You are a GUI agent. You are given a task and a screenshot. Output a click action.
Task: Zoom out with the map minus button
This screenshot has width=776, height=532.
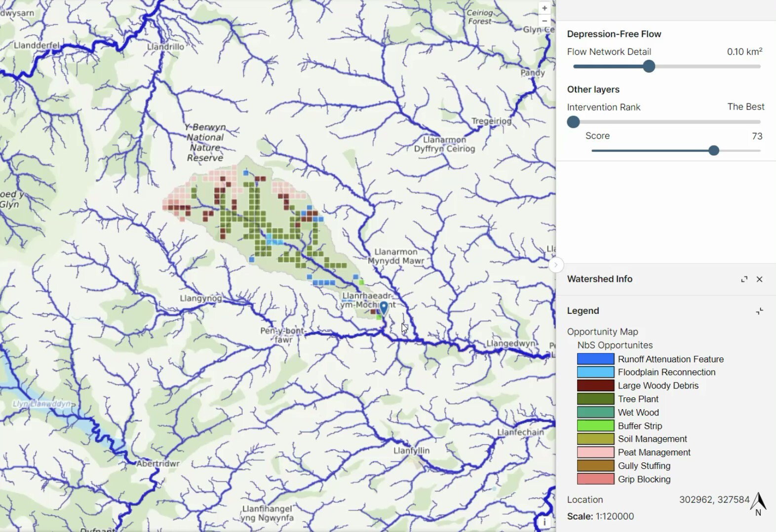pos(544,21)
